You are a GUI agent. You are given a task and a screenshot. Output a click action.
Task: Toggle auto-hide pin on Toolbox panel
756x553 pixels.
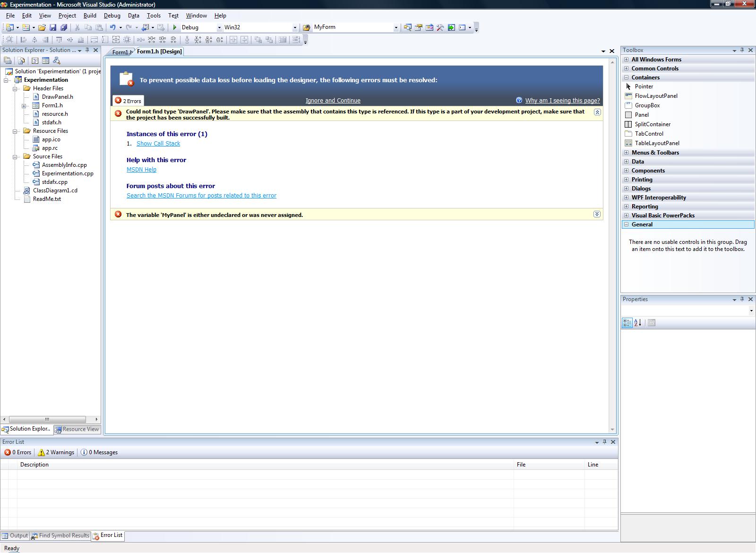(742, 50)
